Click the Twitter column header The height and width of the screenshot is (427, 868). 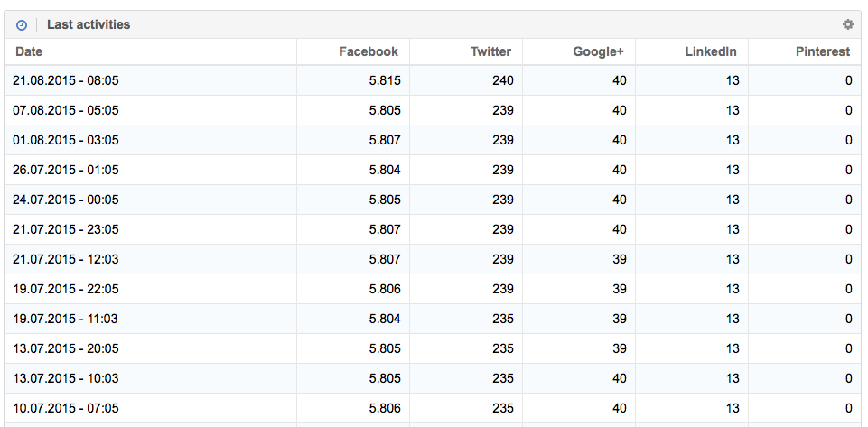click(490, 52)
